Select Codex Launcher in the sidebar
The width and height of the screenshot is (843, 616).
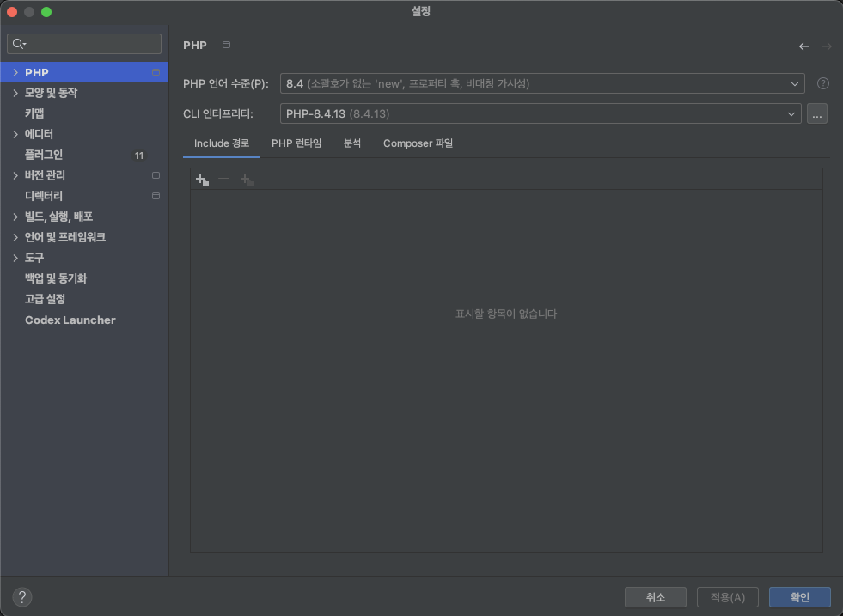(70, 320)
